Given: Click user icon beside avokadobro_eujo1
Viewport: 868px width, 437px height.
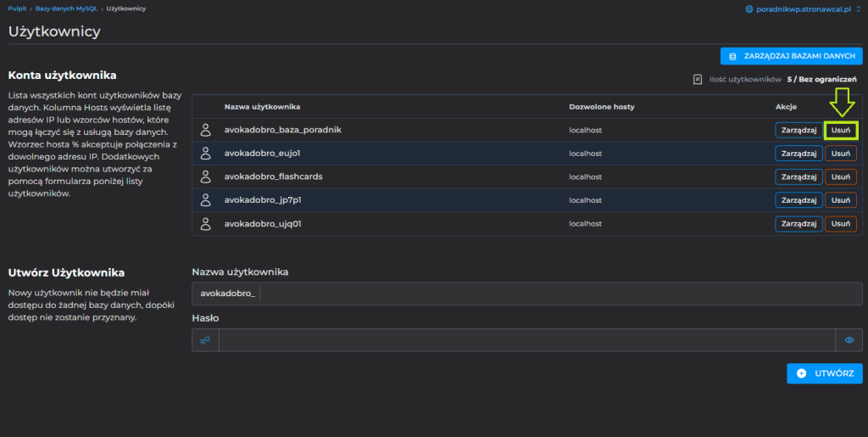Looking at the screenshot, I should point(205,154).
